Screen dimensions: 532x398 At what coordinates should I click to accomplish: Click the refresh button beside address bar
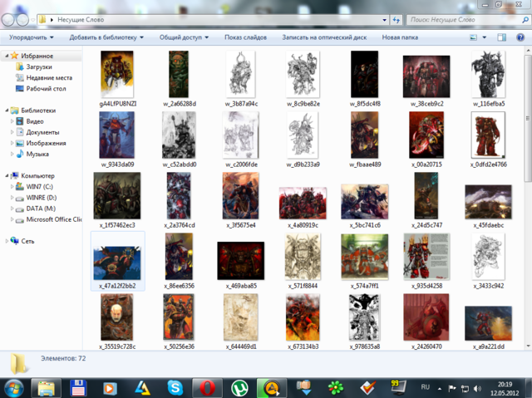(396, 20)
